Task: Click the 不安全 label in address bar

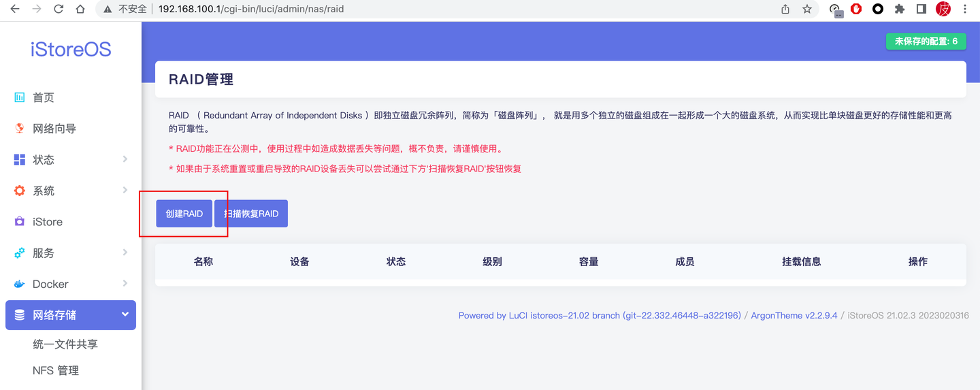Action: pos(133,9)
